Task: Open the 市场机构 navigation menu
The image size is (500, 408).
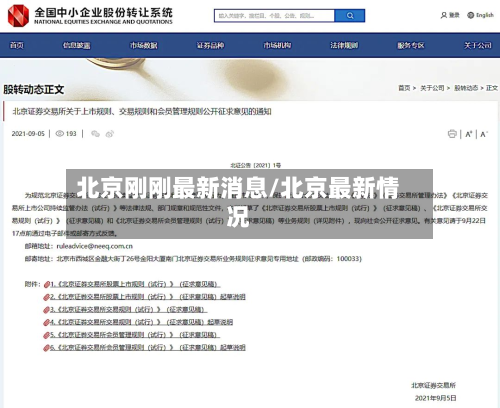Action: point(277,45)
